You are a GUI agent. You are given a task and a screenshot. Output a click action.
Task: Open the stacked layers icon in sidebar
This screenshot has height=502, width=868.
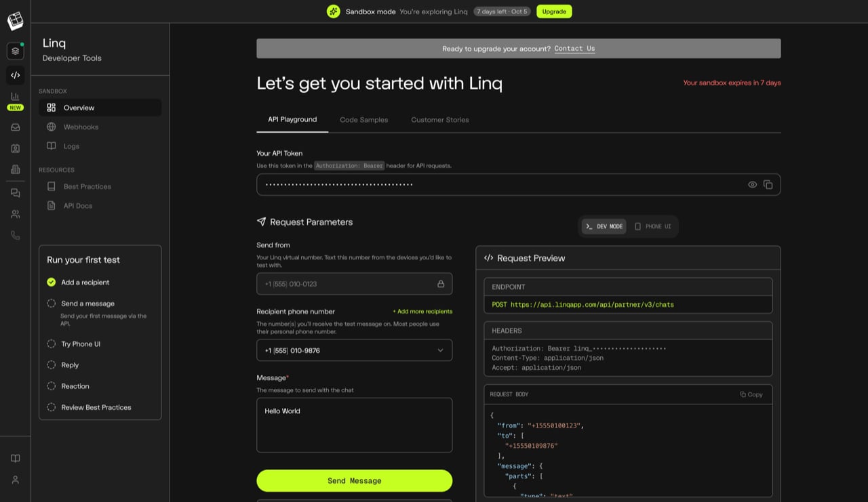pyautogui.click(x=15, y=51)
